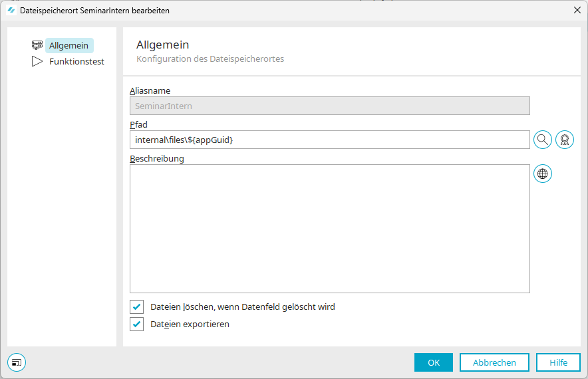Open Hilfe for this dialog
Image resolution: width=588 pixels, height=379 pixels.
tap(558, 362)
